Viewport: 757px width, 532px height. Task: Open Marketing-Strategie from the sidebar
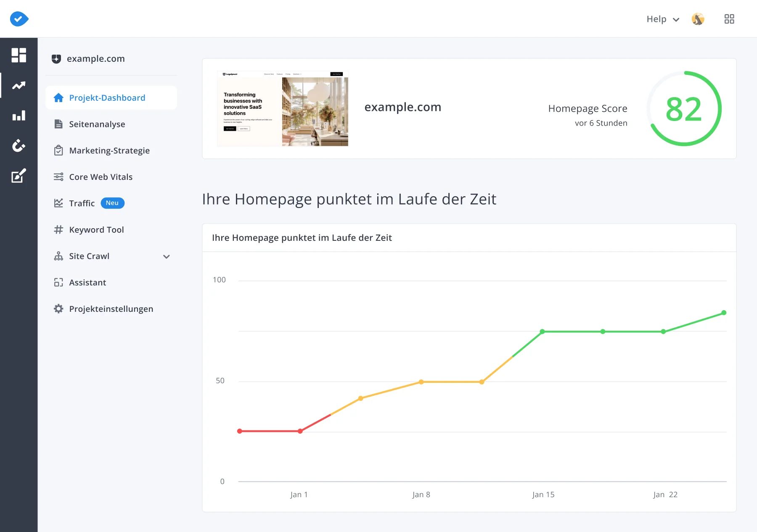(109, 150)
